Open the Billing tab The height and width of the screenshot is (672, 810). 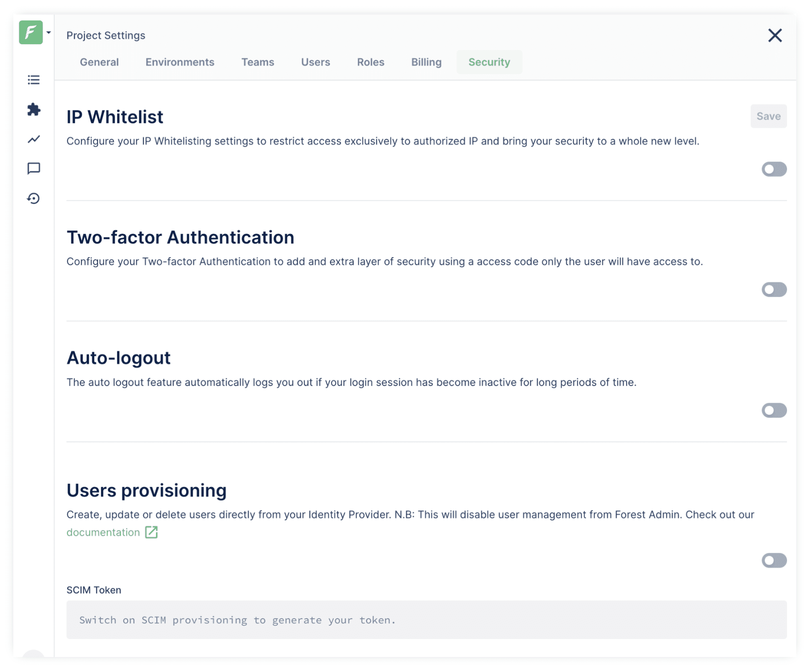[426, 62]
